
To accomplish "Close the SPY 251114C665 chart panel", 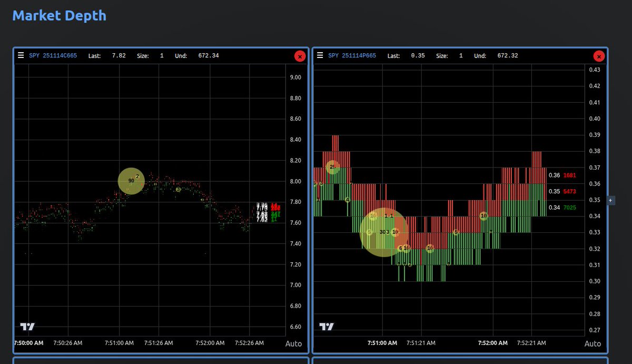I will click(300, 56).
